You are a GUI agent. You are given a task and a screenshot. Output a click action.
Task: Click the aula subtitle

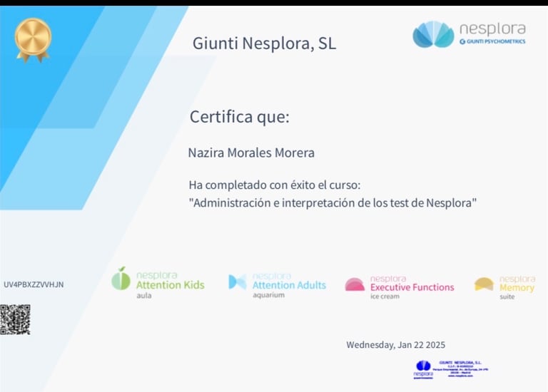click(x=144, y=295)
